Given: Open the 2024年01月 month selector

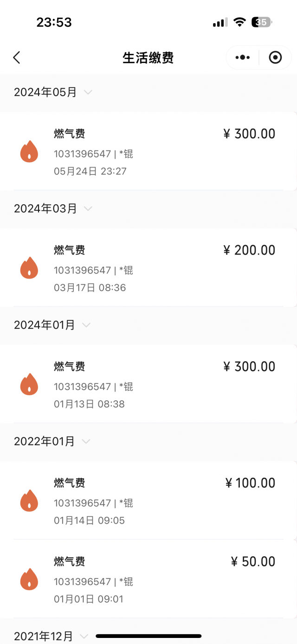Looking at the screenshot, I should tap(86, 325).
